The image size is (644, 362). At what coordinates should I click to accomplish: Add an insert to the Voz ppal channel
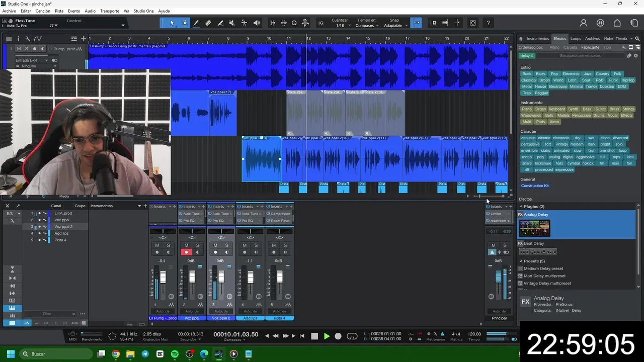(204, 206)
